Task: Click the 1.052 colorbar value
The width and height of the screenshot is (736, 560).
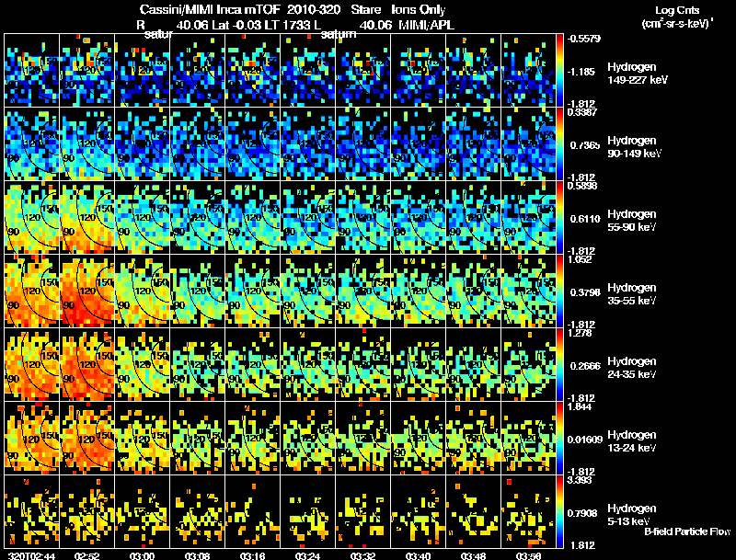Action: [580, 259]
